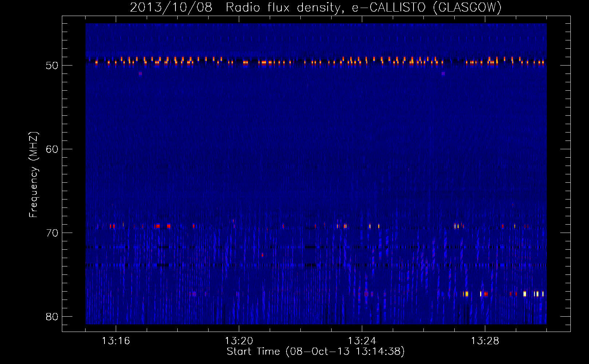Click the 70 frequency tick label
Image resolution: width=589 pixels, height=364 pixels.
point(52,233)
